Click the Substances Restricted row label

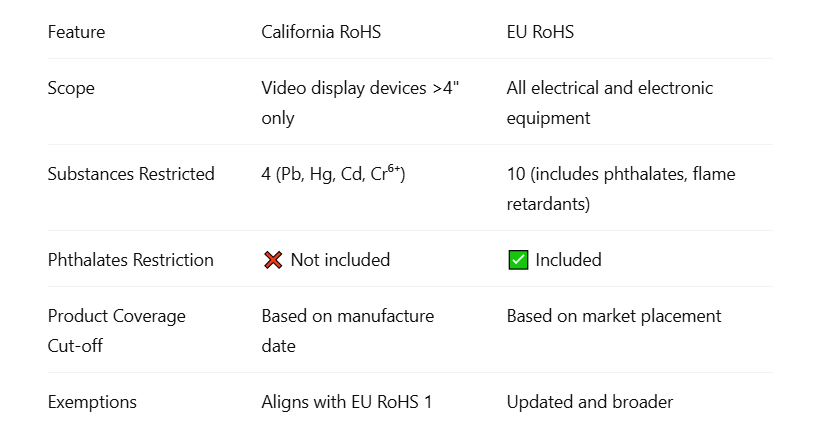pos(131,174)
